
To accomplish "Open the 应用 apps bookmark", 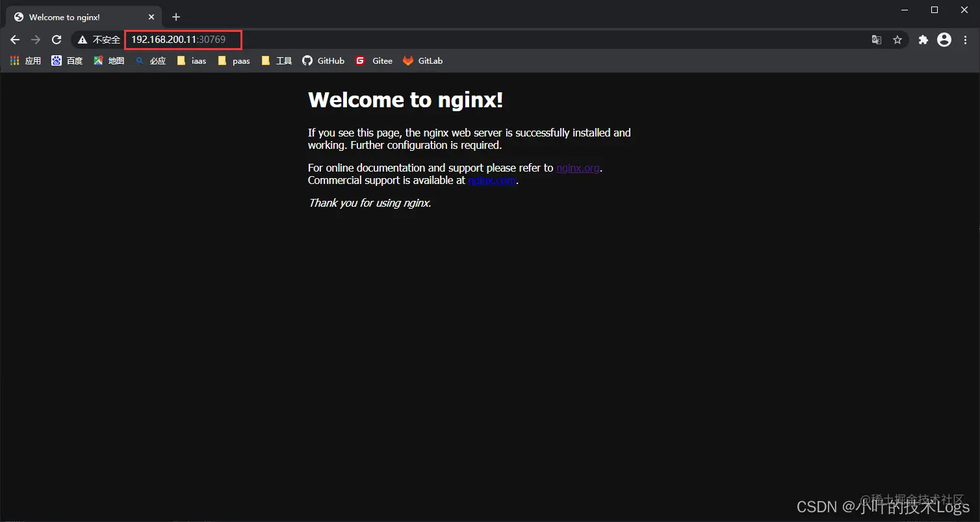I will click(25, 60).
